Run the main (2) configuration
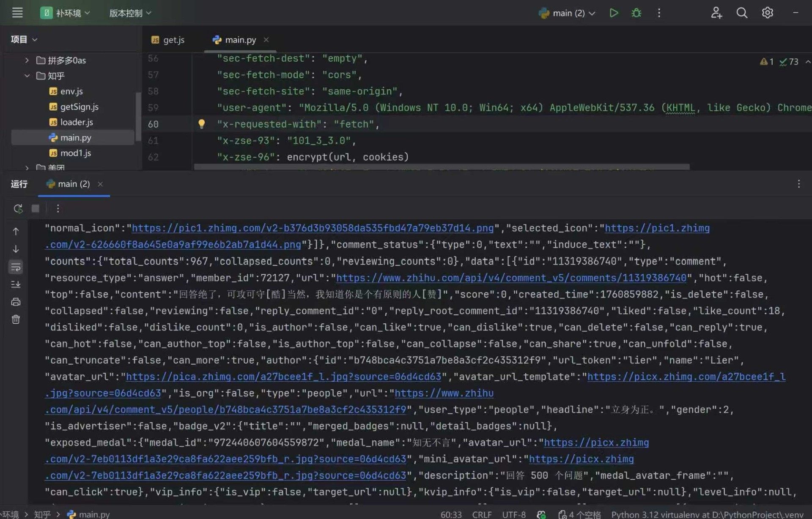Viewport: 812px width, 519px height. pos(614,13)
